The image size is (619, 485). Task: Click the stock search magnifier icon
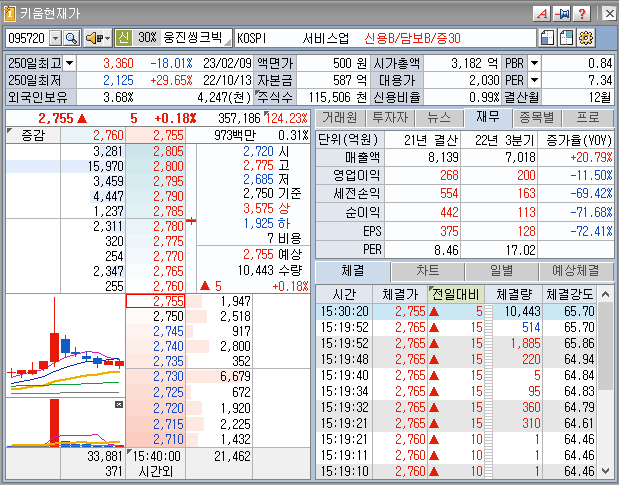[71, 38]
